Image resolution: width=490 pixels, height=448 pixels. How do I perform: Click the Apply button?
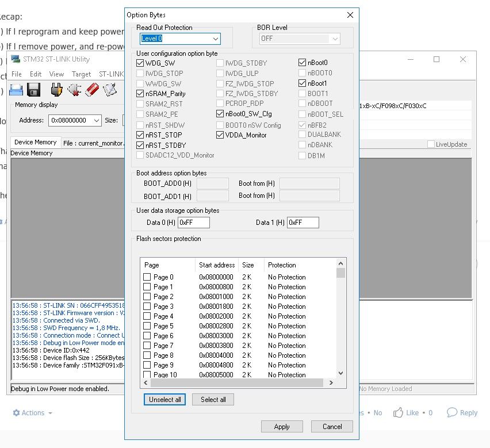coord(282,427)
